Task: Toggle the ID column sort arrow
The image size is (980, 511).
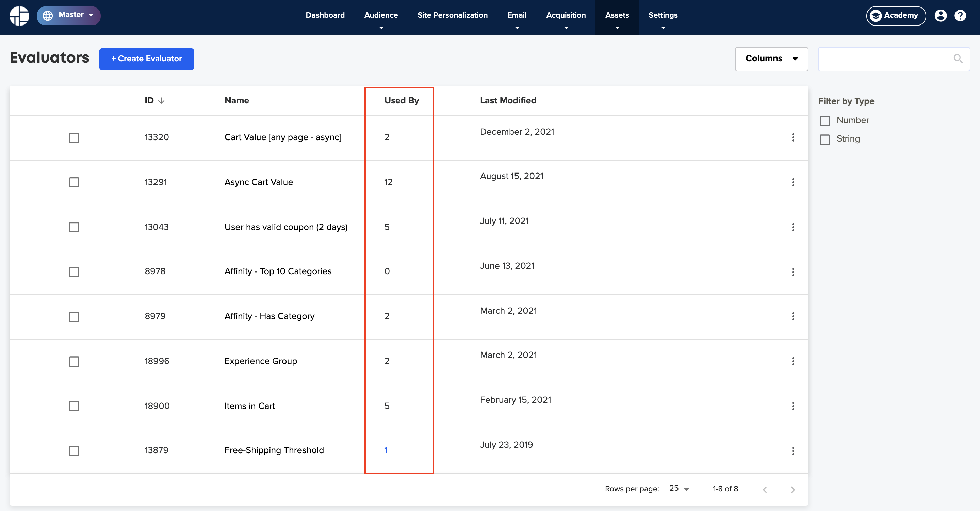Action: [x=161, y=100]
